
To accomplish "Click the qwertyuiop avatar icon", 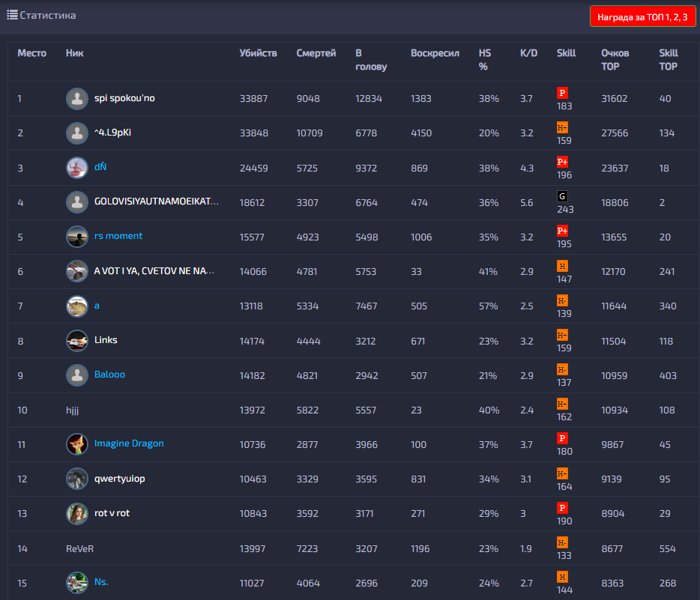I will coord(76,479).
